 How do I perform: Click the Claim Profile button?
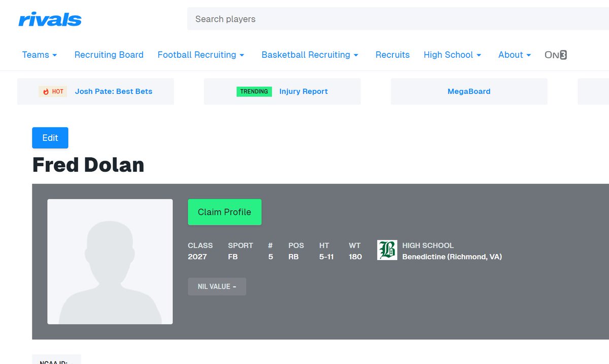(224, 212)
